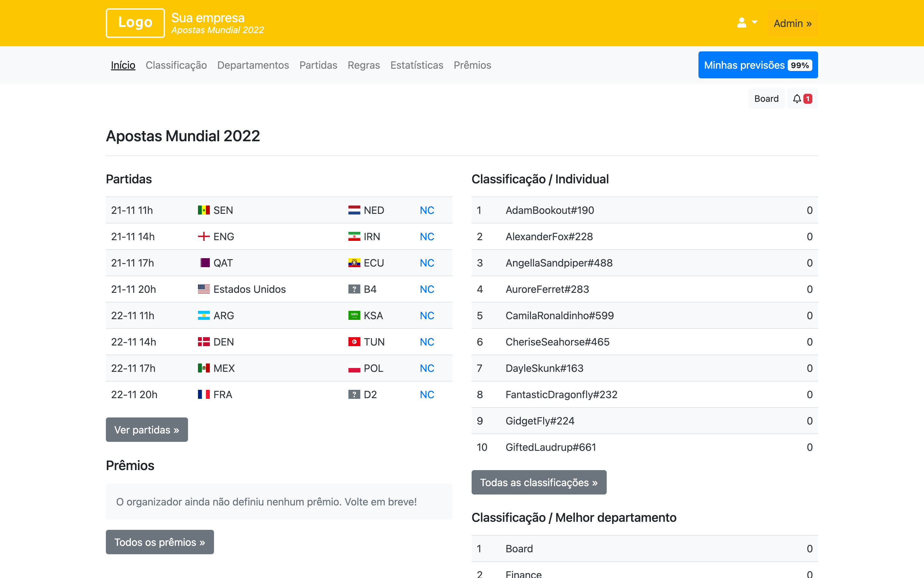Screen dimensions: 924x578
Task: Open Regras navigation item
Action: click(x=364, y=65)
